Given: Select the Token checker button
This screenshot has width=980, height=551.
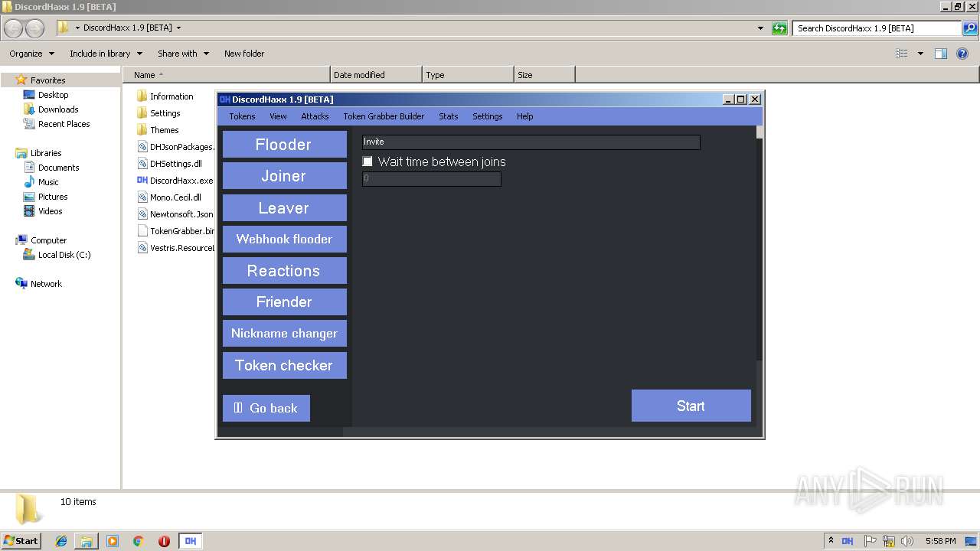Looking at the screenshot, I should click(284, 366).
